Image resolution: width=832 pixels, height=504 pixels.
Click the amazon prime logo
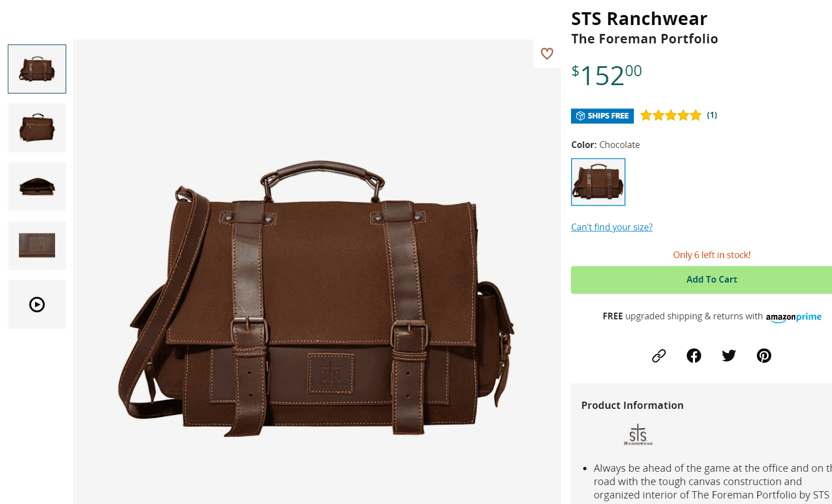(x=794, y=317)
